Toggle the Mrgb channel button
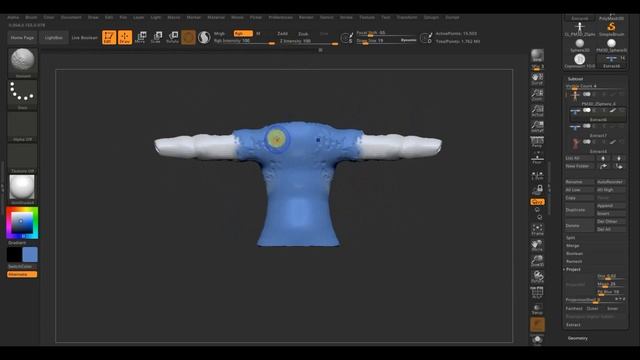The image size is (640, 360). coord(220,33)
